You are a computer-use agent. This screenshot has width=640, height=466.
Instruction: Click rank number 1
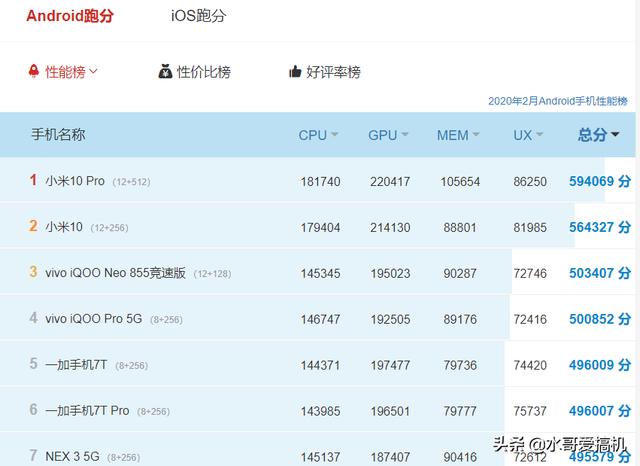point(33,180)
